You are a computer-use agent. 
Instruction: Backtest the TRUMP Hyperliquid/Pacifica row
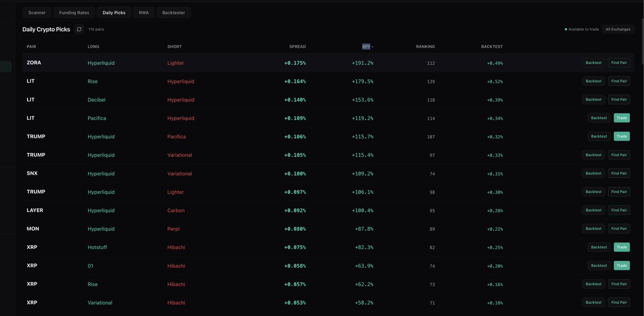[599, 136]
